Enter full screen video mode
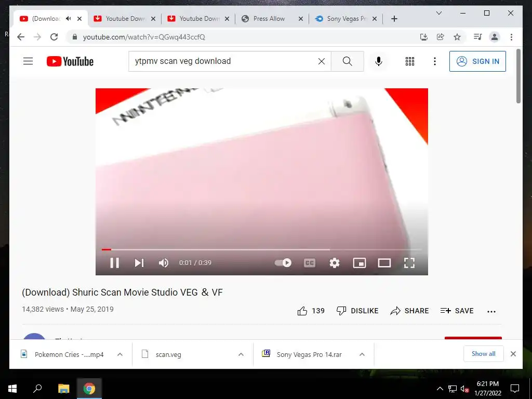The height and width of the screenshot is (399, 532). pyautogui.click(x=409, y=263)
